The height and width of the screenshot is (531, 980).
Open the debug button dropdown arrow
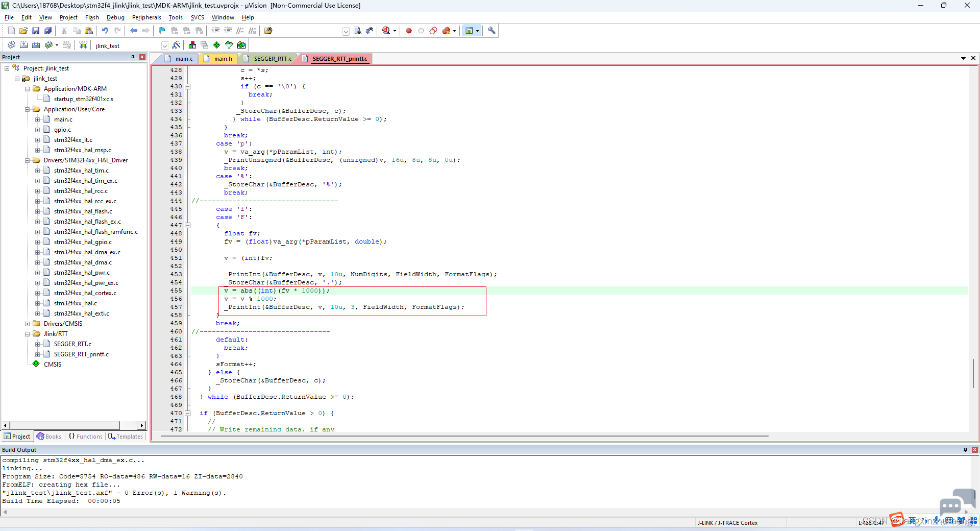coord(395,31)
